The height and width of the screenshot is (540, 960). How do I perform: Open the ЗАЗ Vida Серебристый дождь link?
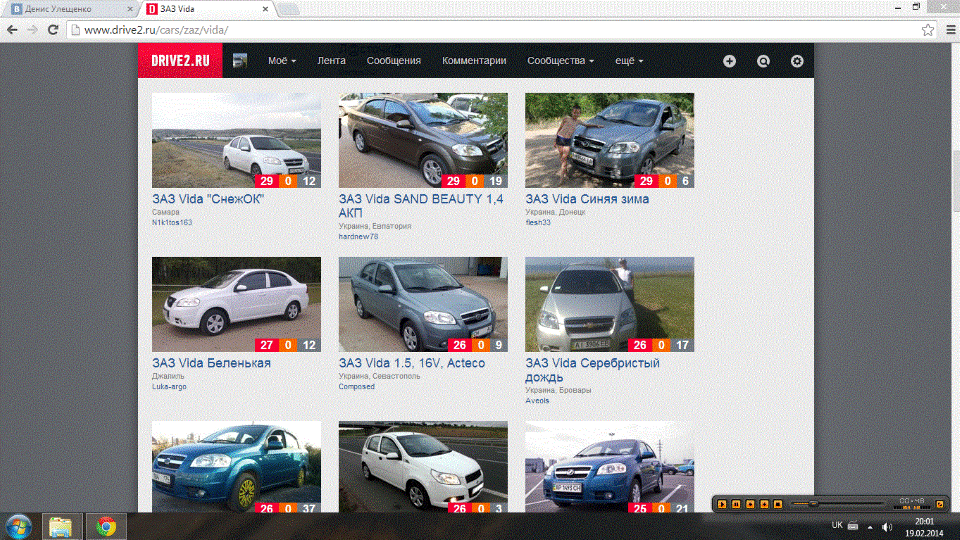(593, 370)
